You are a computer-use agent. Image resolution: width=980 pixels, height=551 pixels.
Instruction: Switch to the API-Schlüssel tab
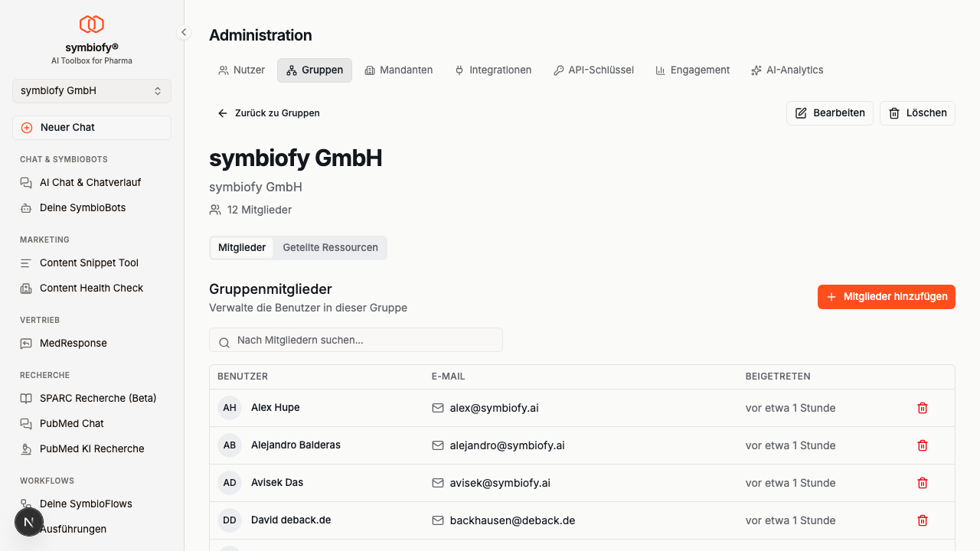[x=594, y=70]
